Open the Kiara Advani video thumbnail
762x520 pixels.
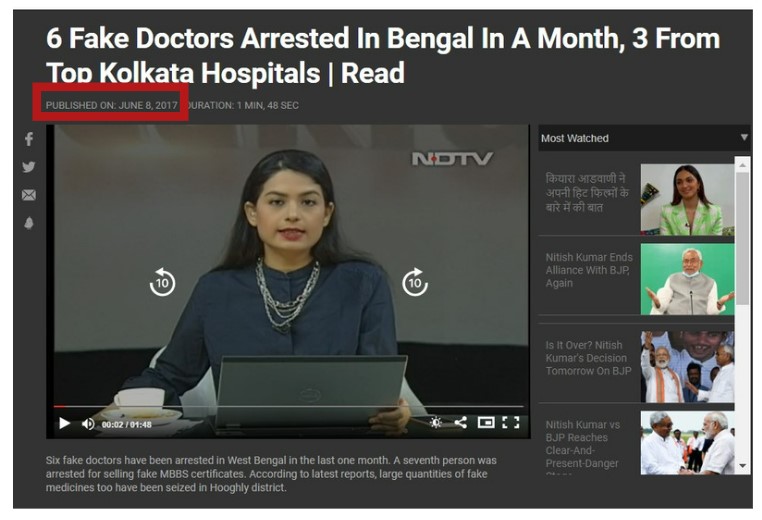pyautogui.click(x=687, y=200)
